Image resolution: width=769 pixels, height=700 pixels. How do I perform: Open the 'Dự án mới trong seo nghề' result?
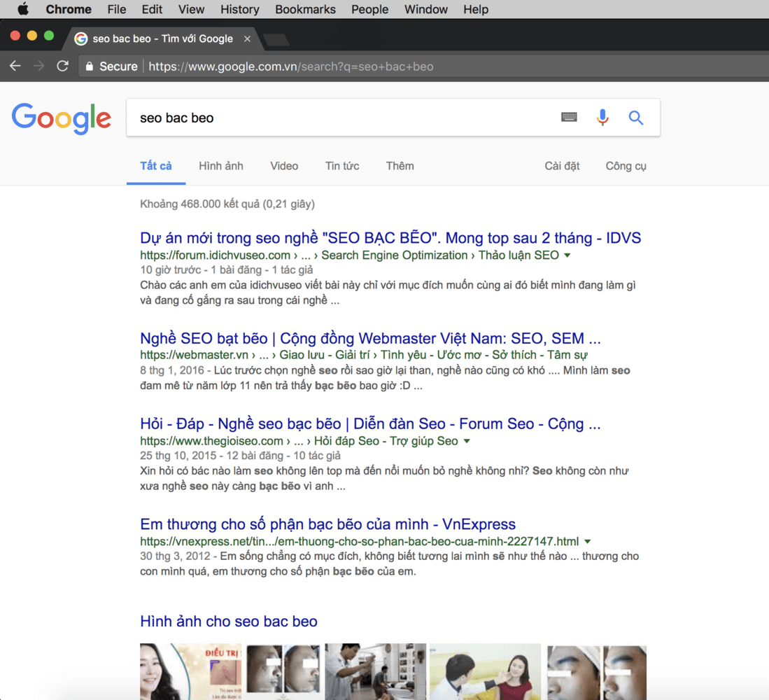pyautogui.click(x=390, y=238)
